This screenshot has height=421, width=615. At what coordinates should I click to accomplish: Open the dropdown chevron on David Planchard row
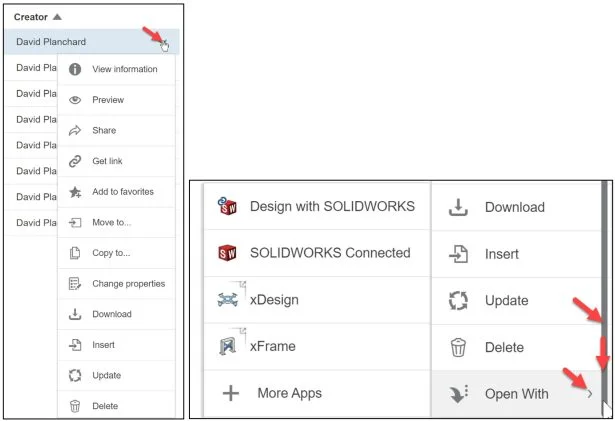point(163,42)
